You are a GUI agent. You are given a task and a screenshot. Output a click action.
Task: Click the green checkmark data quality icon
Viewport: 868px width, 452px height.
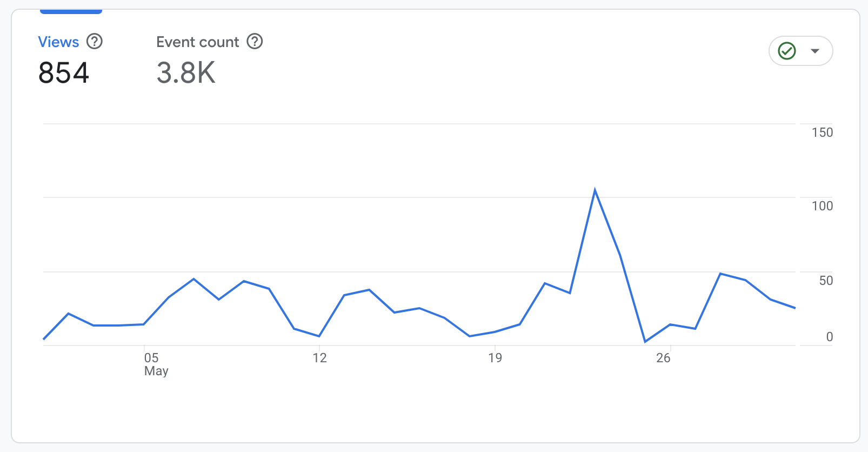[787, 51]
